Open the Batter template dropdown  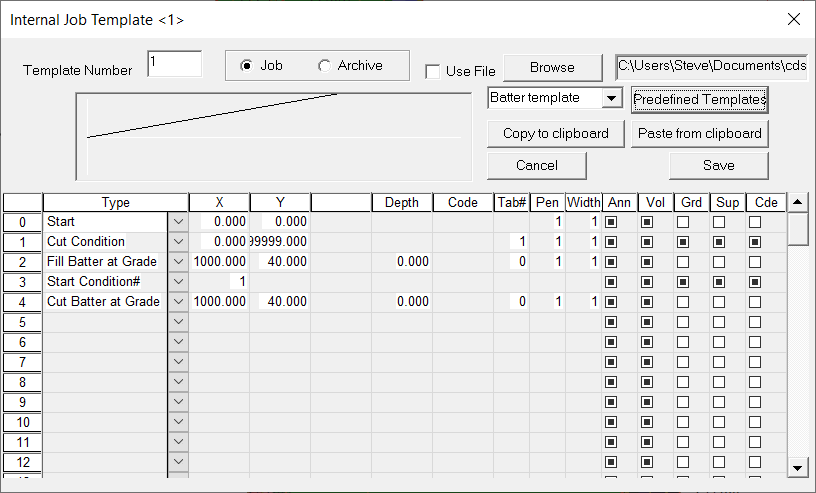point(611,98)
